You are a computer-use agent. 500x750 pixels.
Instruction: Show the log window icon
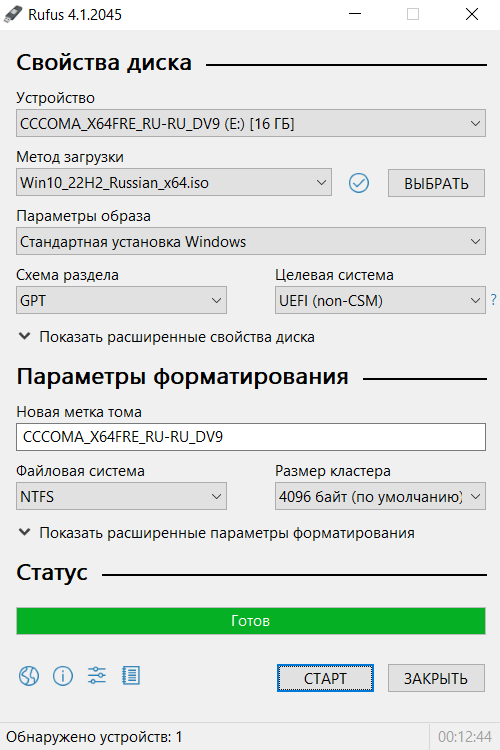[131, 676]
